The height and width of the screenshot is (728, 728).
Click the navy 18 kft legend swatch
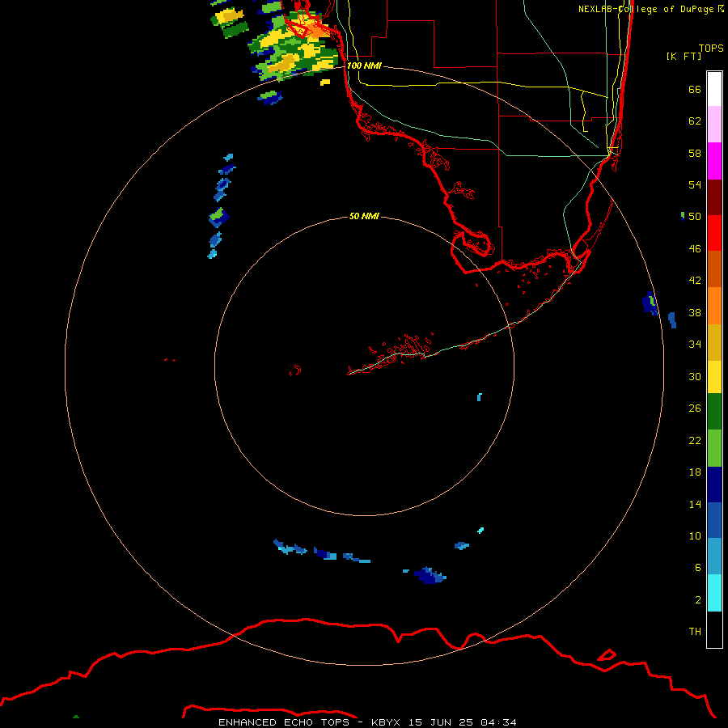[x=714, y=485]
